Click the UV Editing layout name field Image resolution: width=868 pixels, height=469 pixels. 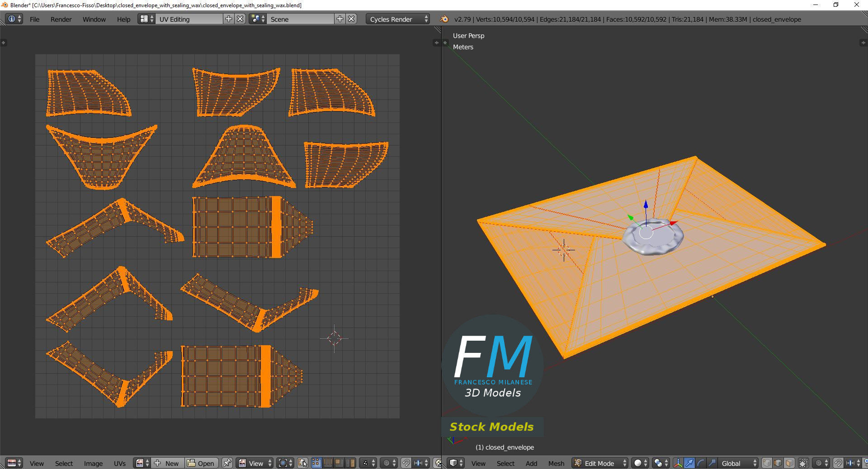click(189, 19)
